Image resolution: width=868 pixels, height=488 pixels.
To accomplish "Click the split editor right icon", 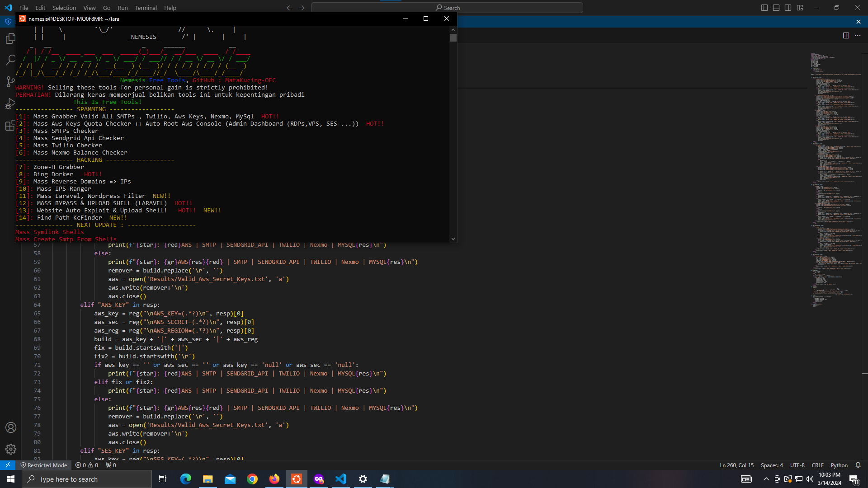I will tap(846, 36).
